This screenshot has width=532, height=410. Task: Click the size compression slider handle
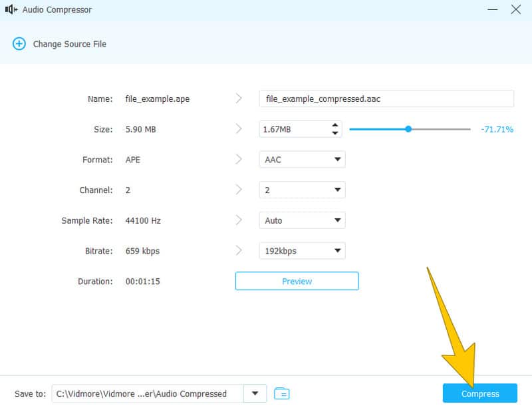click(408, 129)
